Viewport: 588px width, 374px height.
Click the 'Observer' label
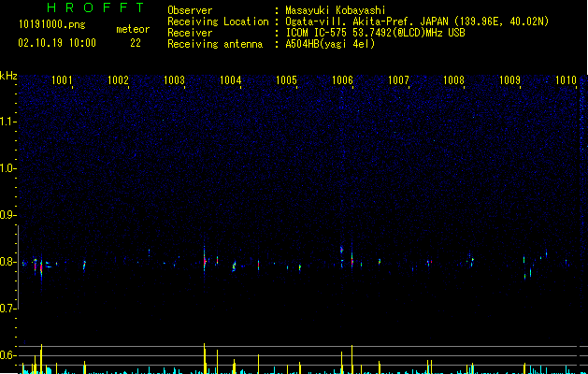pos(190,10)
